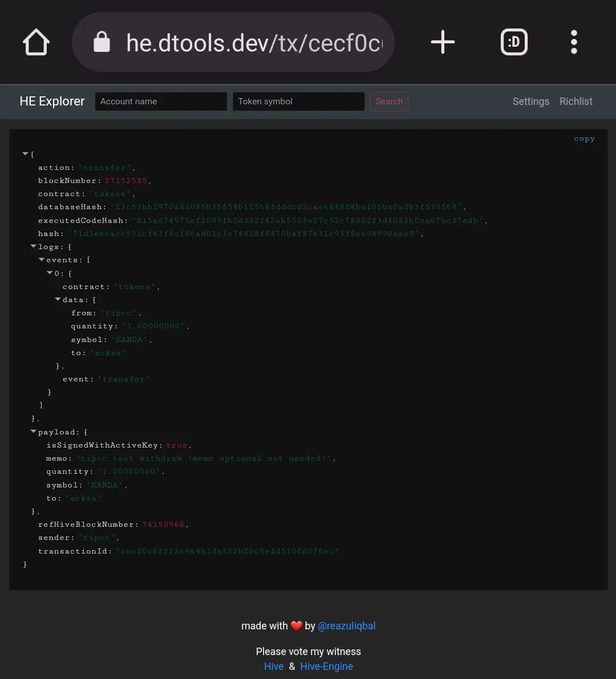Screen dimensions: 616x679
Task: Collapse the events array triangle
Action: [42, 259]
